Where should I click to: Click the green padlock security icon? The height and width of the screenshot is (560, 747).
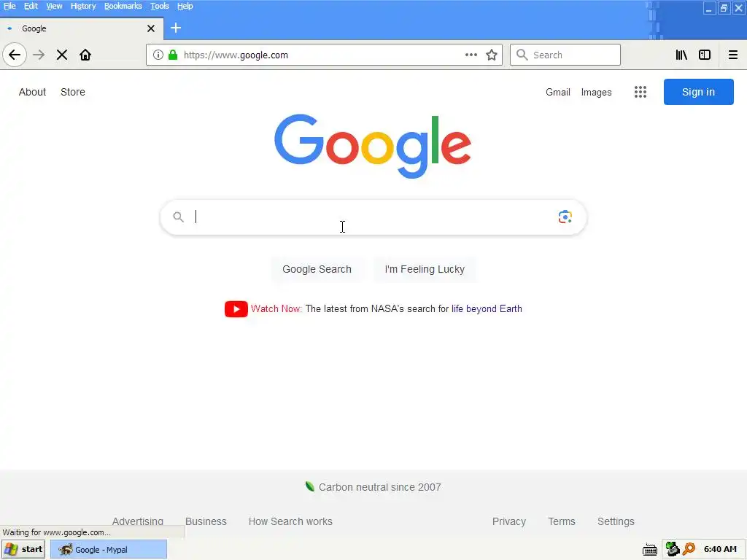click(x=173, y=55)
